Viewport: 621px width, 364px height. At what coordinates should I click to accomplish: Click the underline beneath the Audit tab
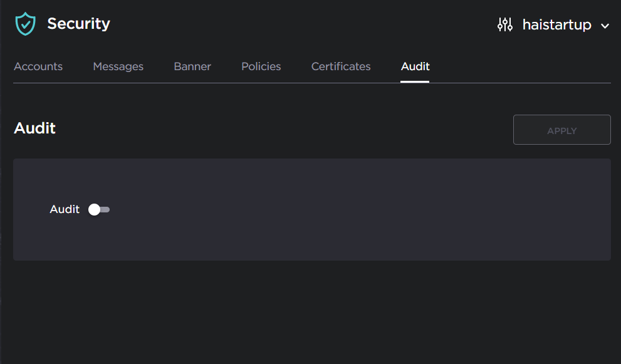click(415, 81)
